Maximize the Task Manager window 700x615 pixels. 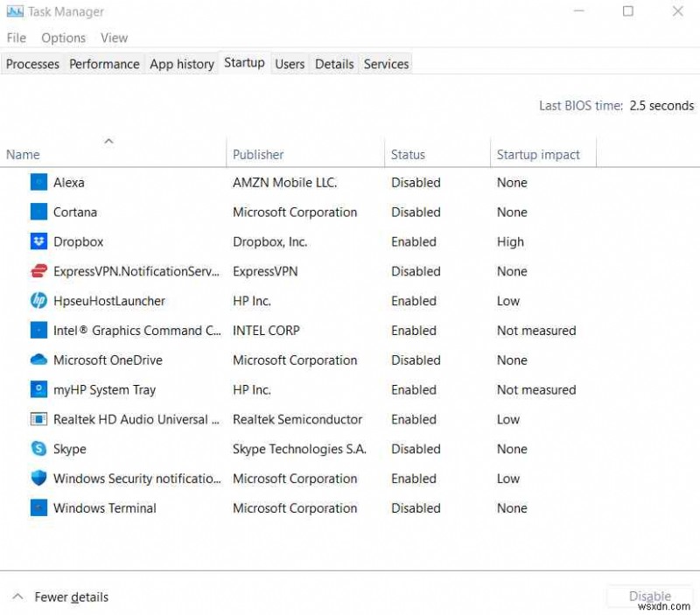(x=628, y=10)
